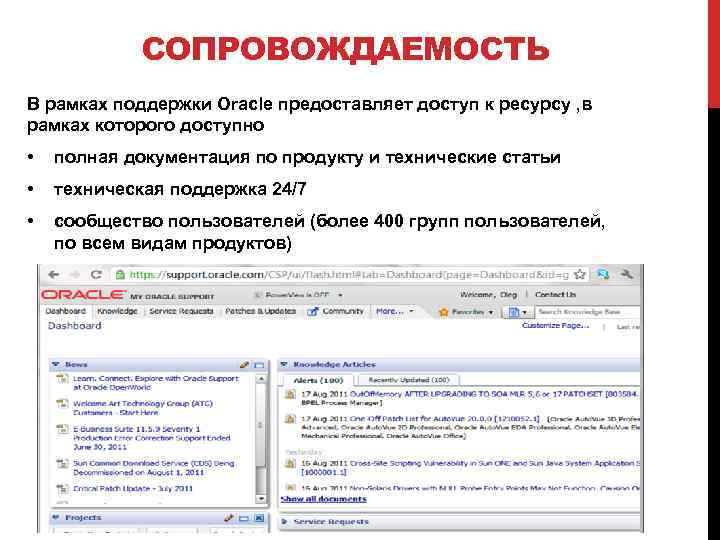Collapse the Projects panel triangle
Screen dimensions: 720x540
pos(56,518)
